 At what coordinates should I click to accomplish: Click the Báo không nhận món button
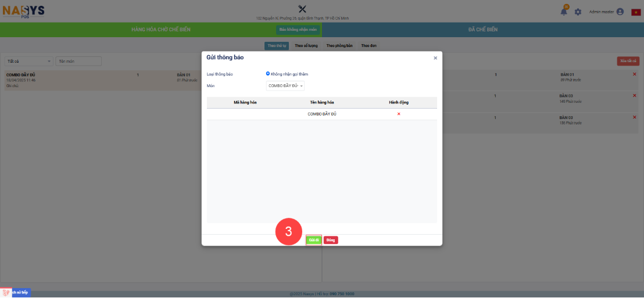(x=298, y=30)
